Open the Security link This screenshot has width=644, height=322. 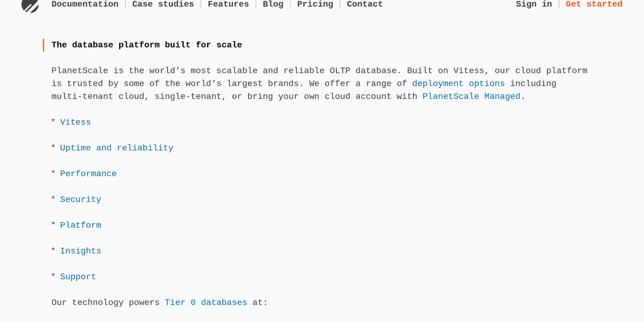click(x=80, y=199)
